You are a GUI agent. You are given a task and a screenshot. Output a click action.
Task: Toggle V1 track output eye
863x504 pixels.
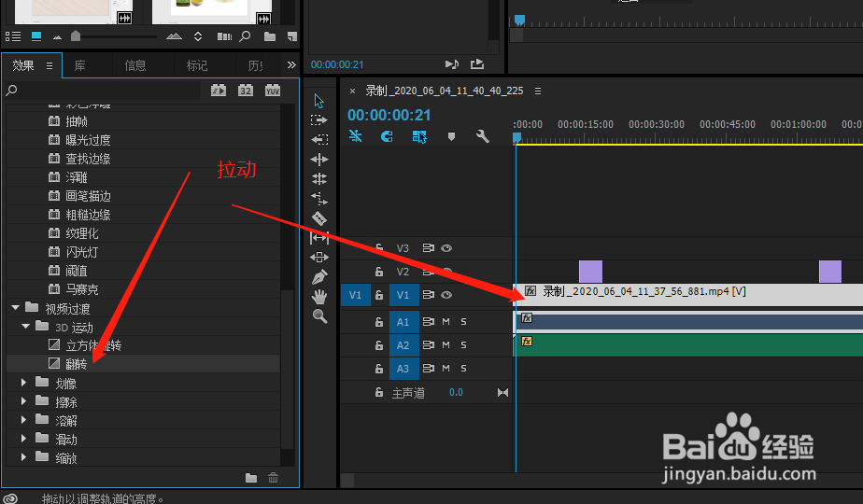[x=446, y=295]
